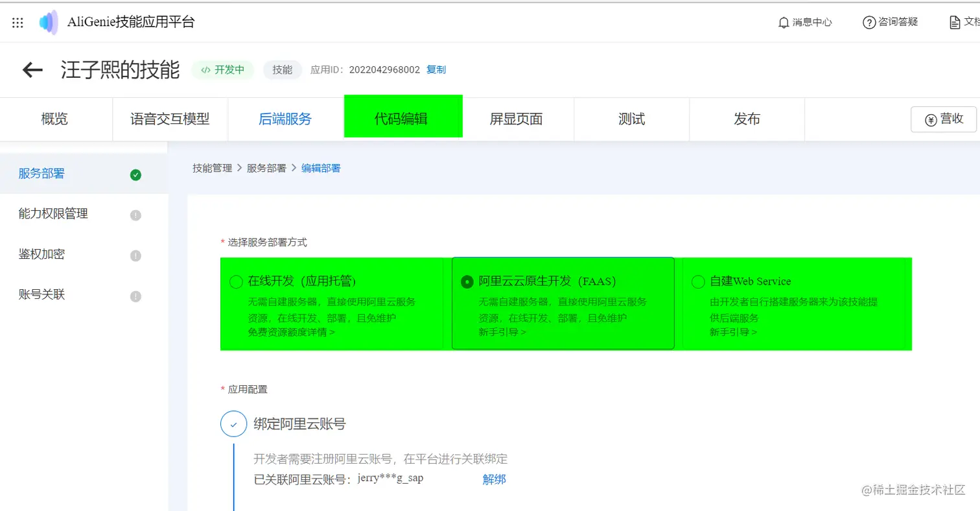Click the 消息中心 label in header
980x511 pixels.
[x=812, y=23]
